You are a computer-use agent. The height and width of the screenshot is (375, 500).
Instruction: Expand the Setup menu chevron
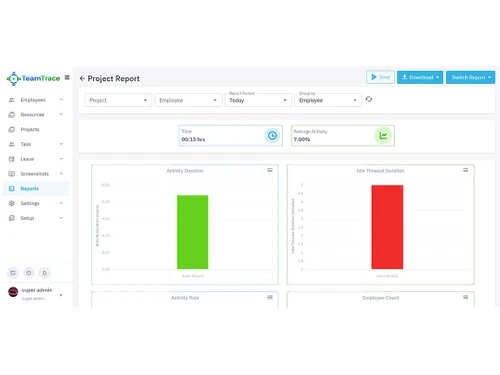coord(61,218)
